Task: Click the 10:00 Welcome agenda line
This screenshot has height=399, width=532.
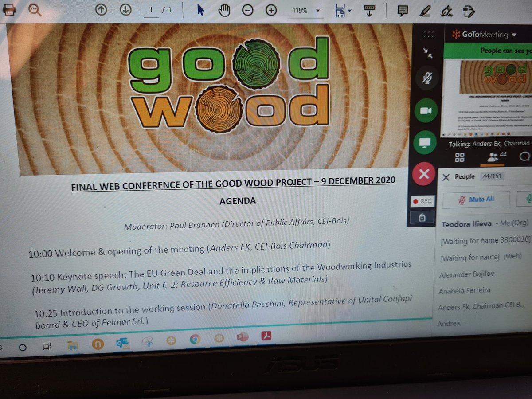Action: [x=179, y=250]
